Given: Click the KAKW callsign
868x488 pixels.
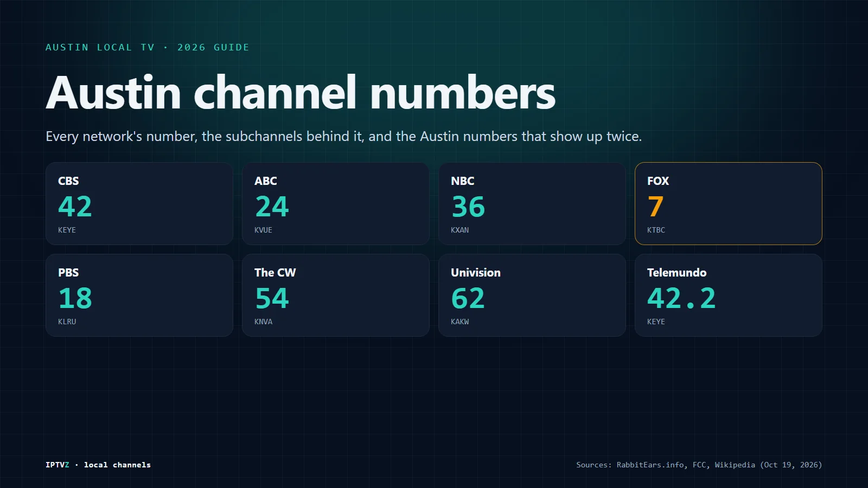Looking at the screenshot, I should coord(459,322).
